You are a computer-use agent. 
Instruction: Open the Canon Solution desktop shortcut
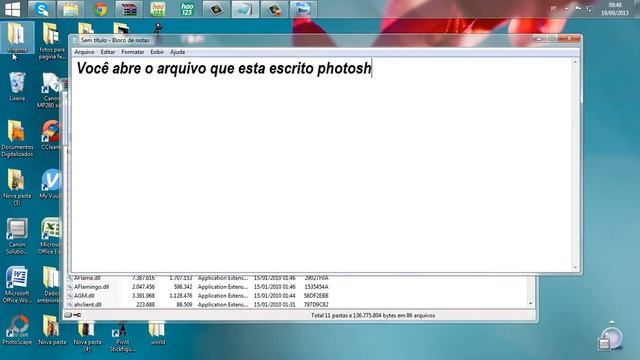pyautogui.click(x=17, y=236)
